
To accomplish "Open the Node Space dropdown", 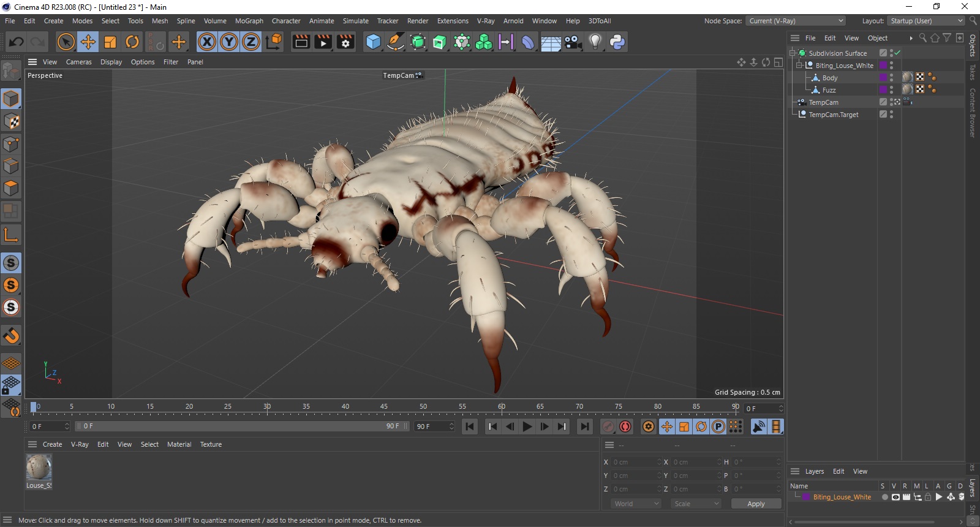I will (x=796, y=21).
